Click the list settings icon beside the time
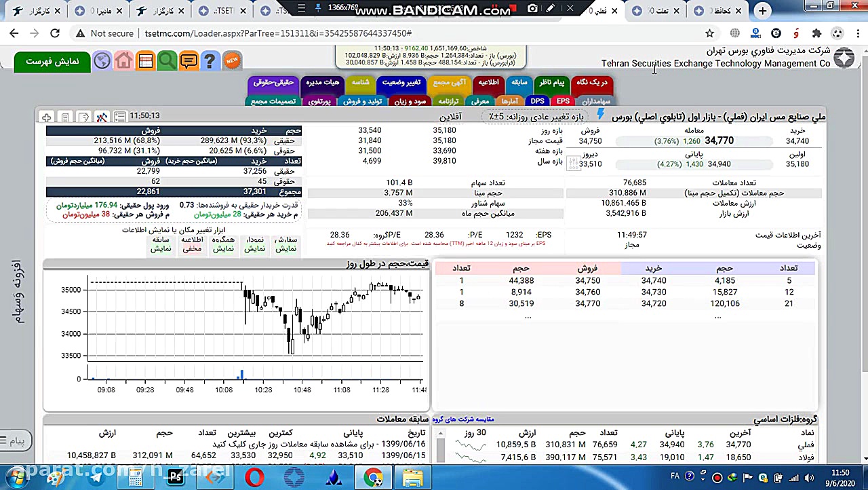 [119, 117]
